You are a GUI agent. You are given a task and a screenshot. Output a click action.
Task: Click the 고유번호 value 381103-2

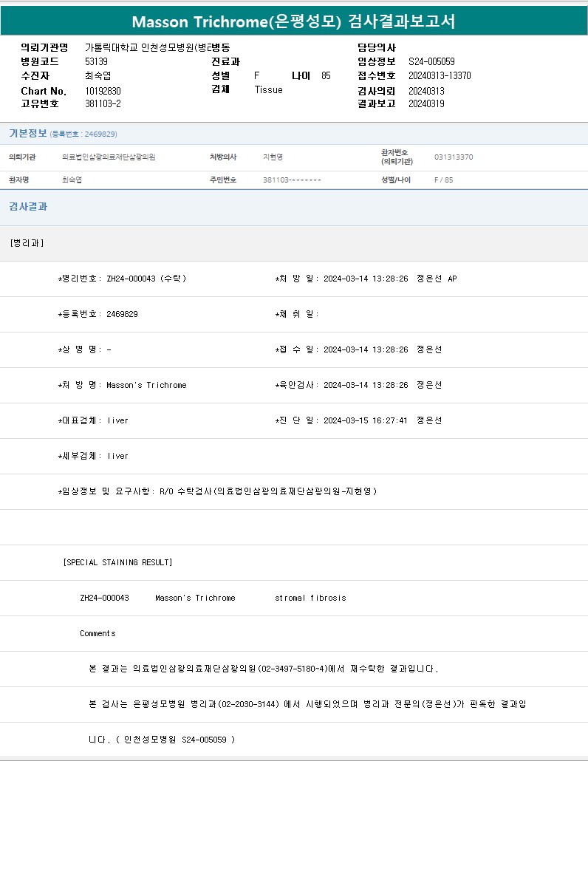coord(103,104)
